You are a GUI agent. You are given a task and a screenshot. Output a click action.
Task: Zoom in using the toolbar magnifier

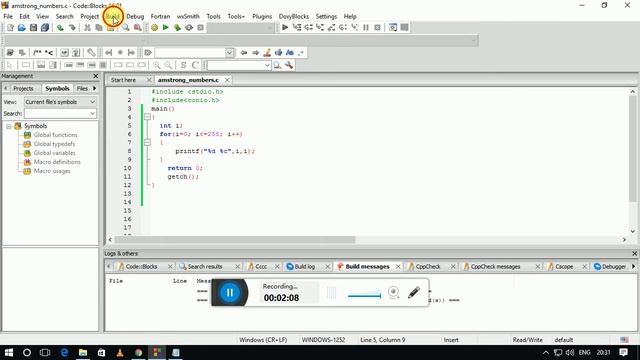coord(157,65)
